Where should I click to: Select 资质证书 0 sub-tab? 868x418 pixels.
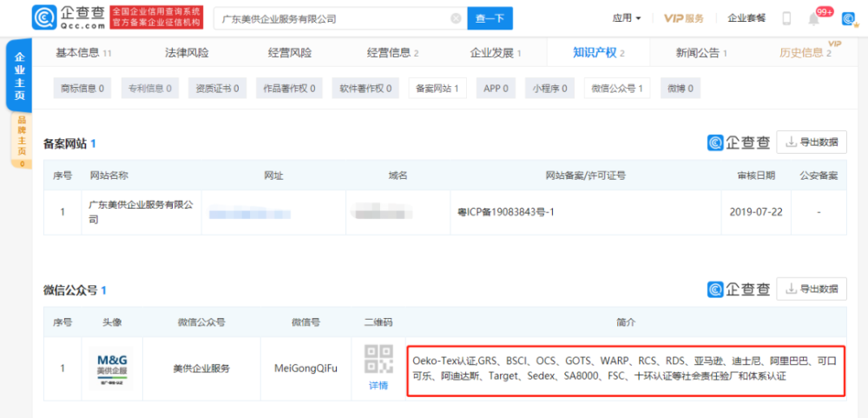(x=218, y=88)
